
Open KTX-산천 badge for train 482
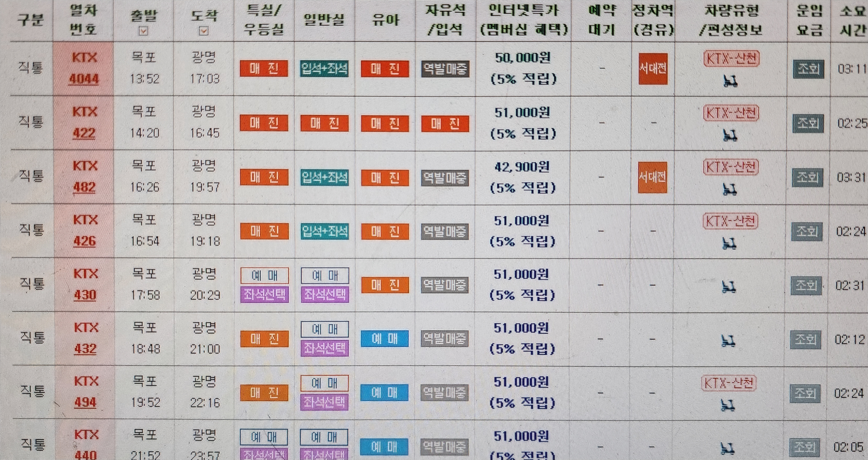click(x=730, y=167)
